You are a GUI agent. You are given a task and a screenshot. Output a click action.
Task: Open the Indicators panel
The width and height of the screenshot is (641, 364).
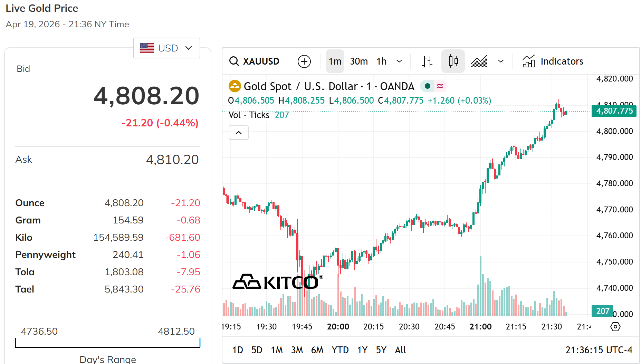(x=553, y=61)
